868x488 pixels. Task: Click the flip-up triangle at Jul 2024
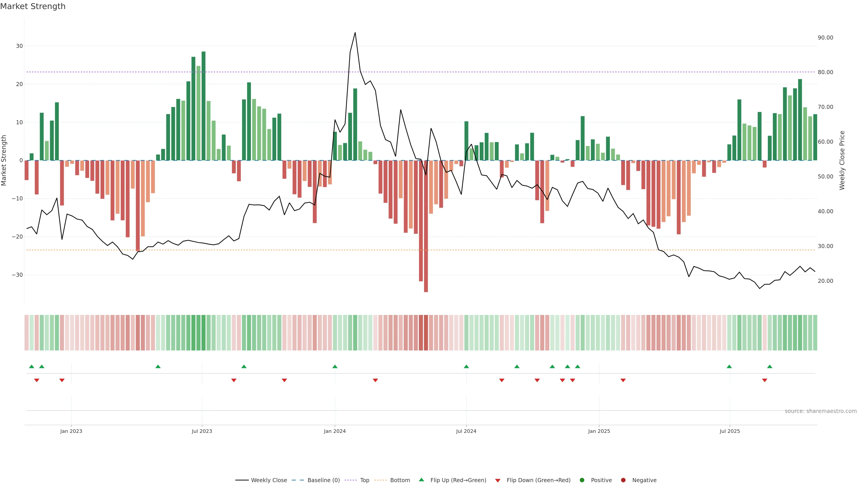pos(466,366)
